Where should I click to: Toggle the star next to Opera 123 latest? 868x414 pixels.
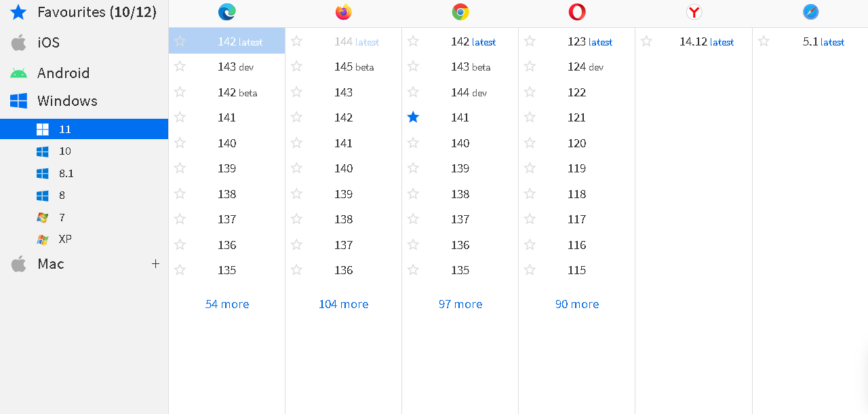[530, 41]
